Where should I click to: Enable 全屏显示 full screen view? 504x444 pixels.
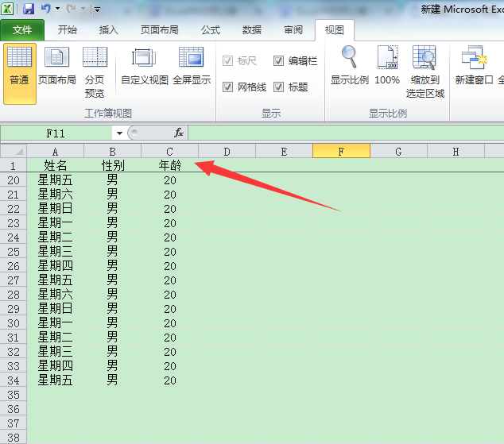point(192,66)
